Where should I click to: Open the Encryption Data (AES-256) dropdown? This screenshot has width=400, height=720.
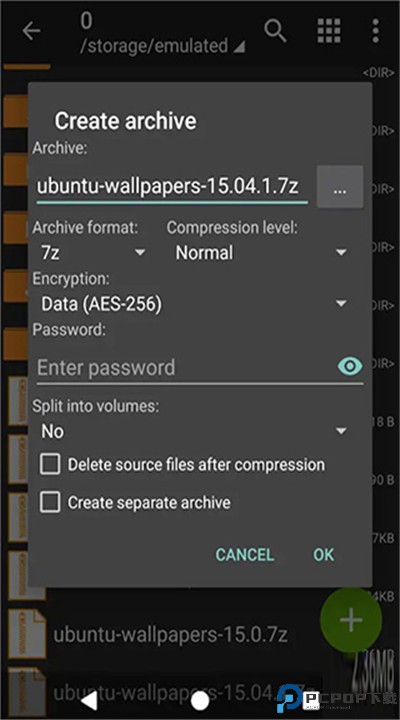click(x=193, y=304)
